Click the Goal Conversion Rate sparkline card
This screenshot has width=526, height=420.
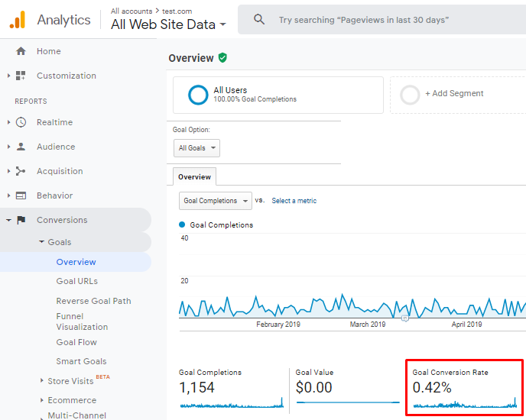tap(465, 387)
